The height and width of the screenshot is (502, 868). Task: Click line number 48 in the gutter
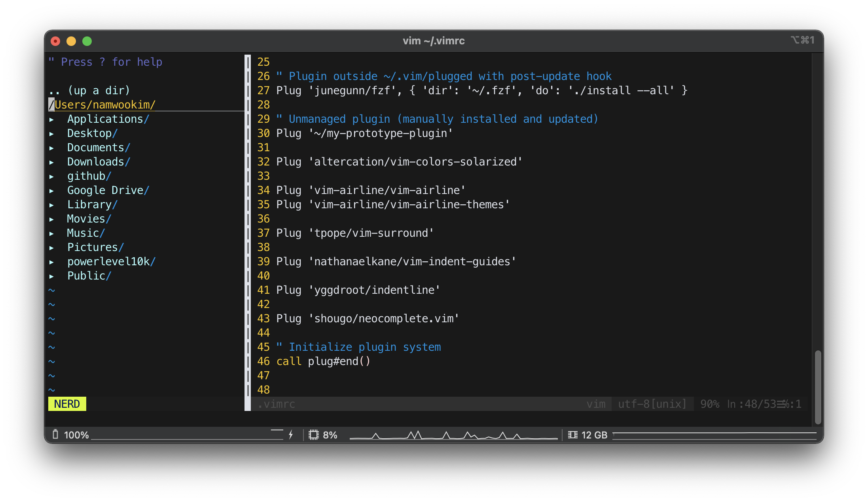coord(263,390)
